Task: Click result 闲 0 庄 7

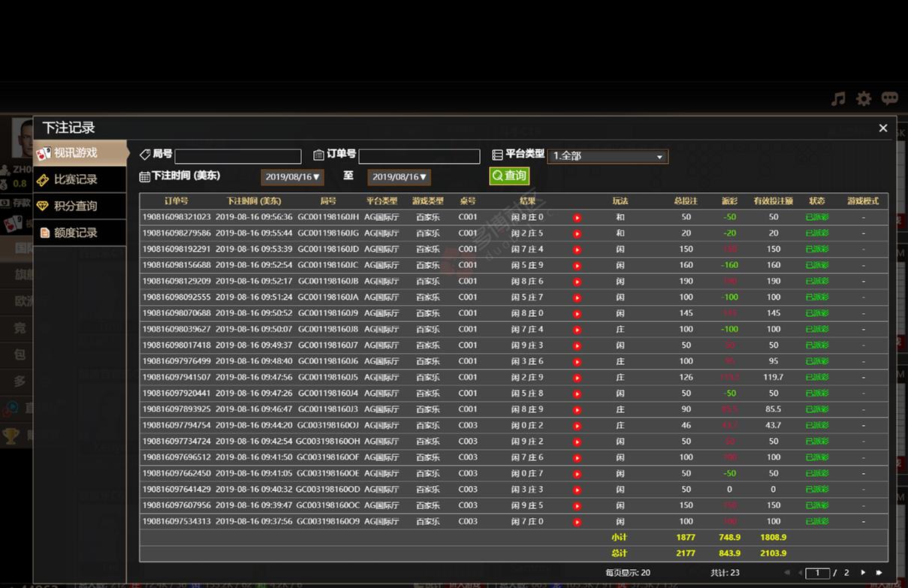Action: 527,473
